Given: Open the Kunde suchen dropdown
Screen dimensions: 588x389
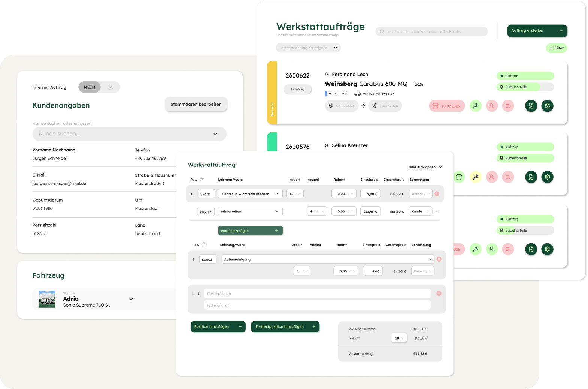Looking at the screenshot, I should (129, 134).
